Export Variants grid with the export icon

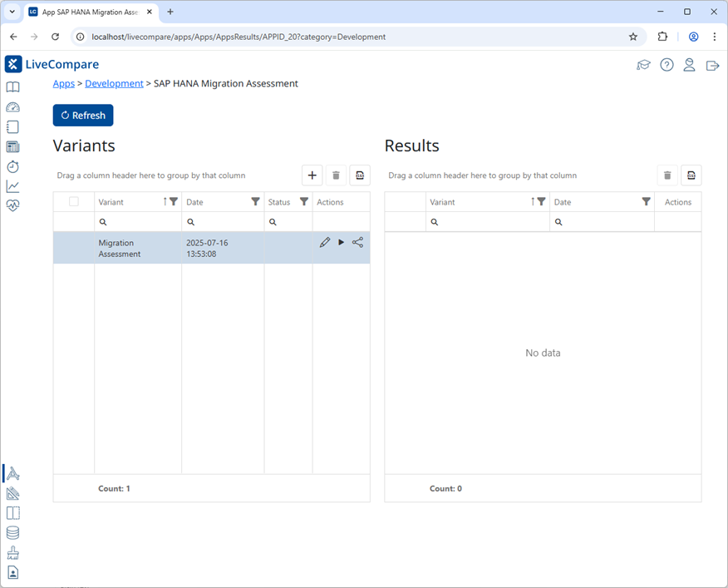click(359, 175)
